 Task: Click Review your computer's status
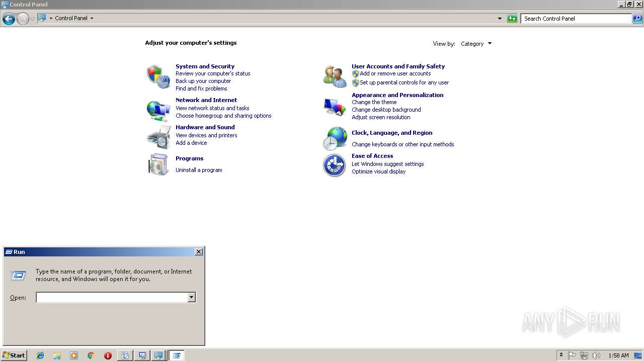(213, 73)
